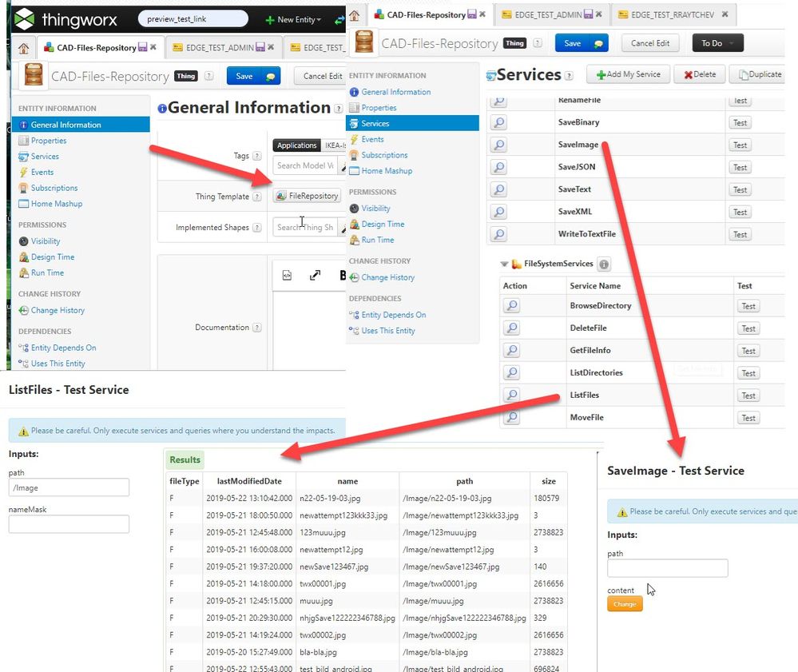Image resolution: width=798 pixels, height=672 pixels.
Task: Switch to EDGE_TEST_RRAYTCHEV tab
Action: pyautogui.click(x=673, y=14)
